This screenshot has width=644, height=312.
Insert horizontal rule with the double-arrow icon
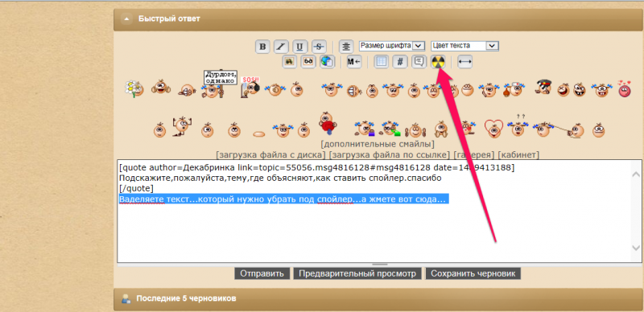tap(465, 62)
